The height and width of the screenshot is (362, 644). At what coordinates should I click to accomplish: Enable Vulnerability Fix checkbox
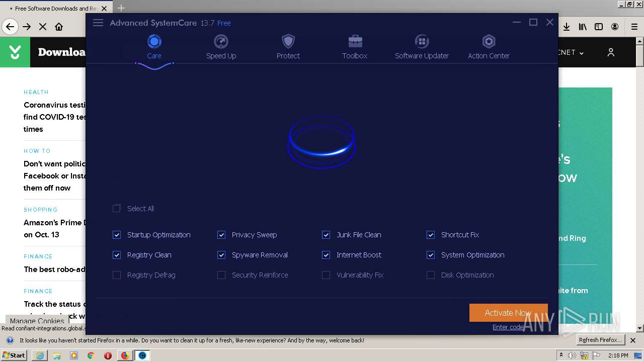(x=326, y=275)
